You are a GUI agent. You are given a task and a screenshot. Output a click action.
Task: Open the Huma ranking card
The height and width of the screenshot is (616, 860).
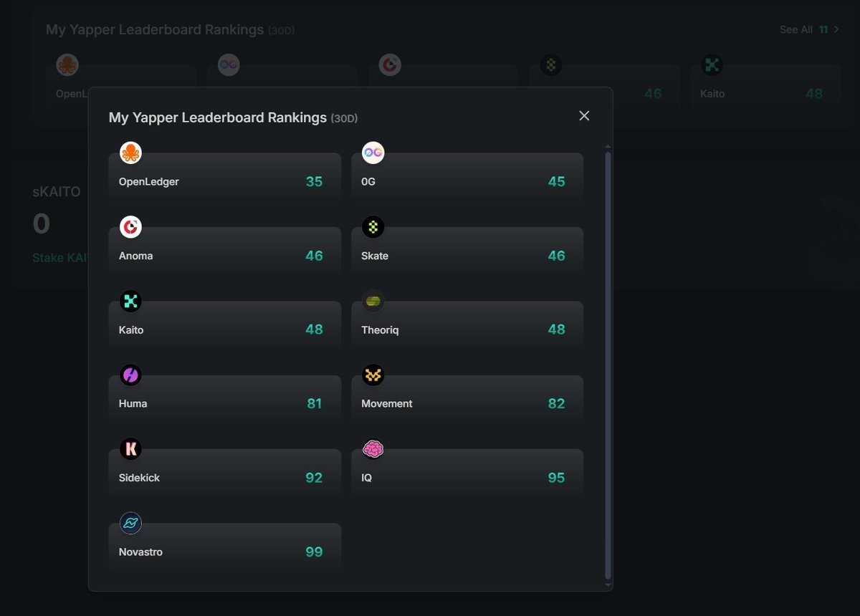pyautogui.click(x=224, y=398)
